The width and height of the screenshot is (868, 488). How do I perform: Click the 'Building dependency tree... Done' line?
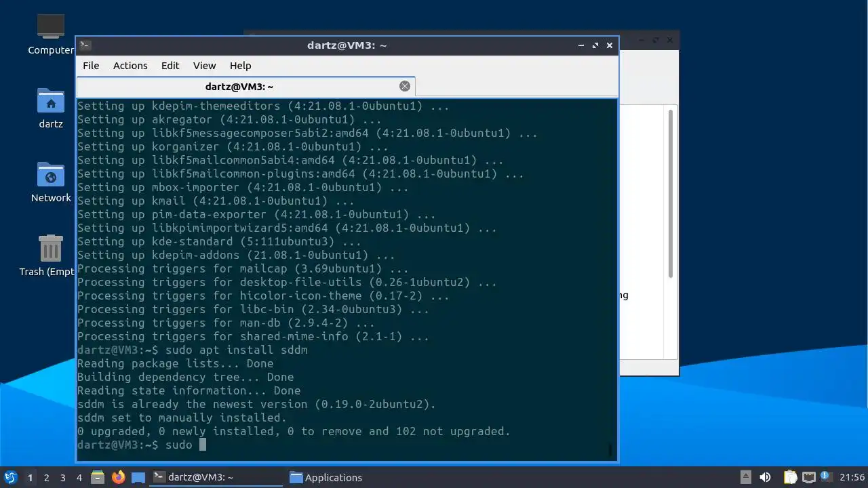coord(186,377)
